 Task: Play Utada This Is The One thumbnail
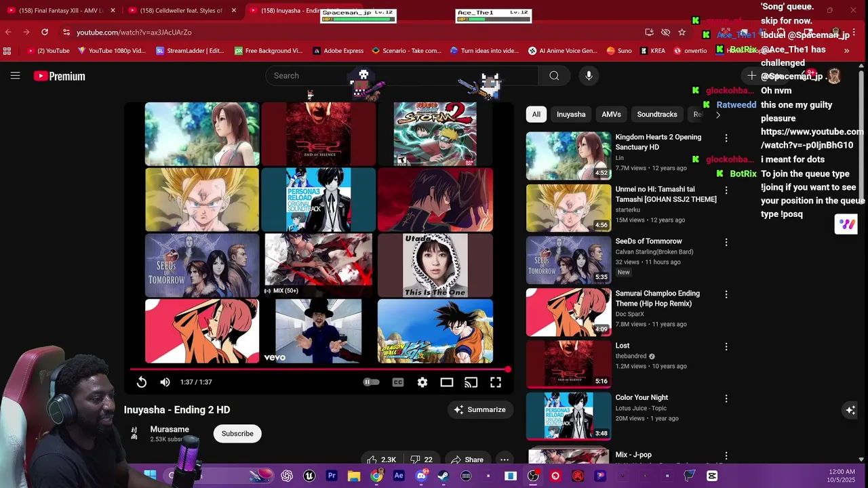tap(435, 265)
